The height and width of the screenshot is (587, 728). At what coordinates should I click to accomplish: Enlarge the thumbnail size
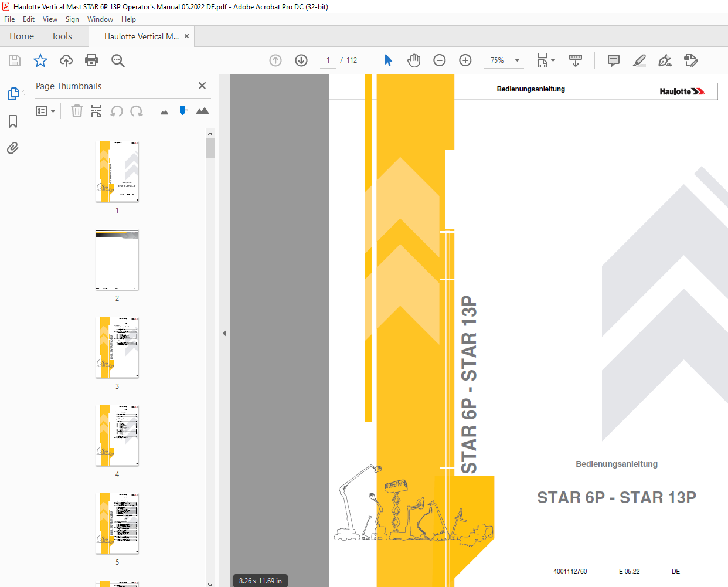pyautogui.click(x=202, y=110)
